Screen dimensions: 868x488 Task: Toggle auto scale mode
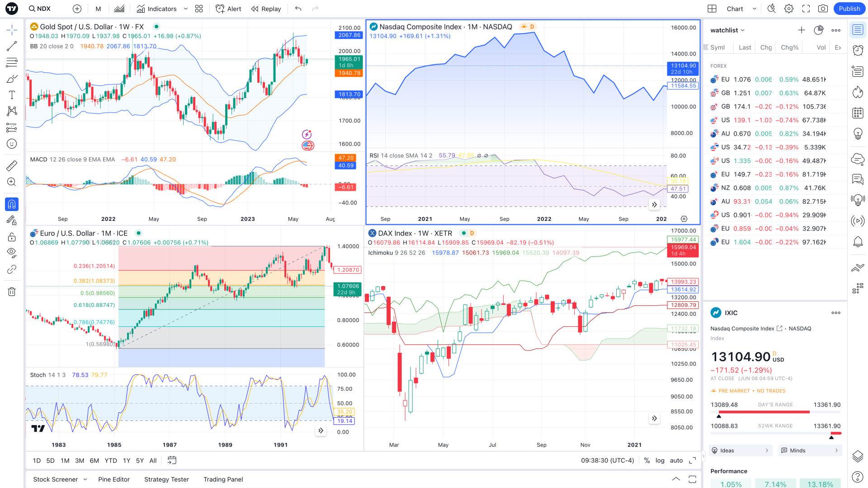[x=676, y=460]
